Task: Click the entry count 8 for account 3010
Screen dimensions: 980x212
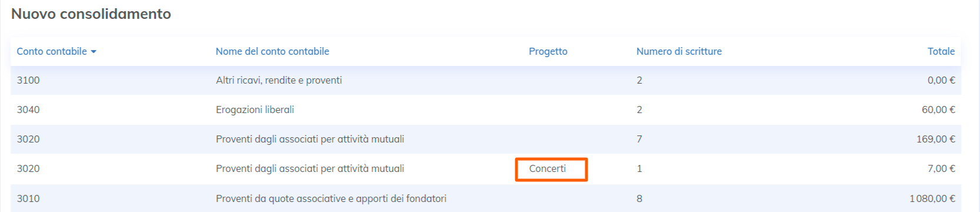Action: 639,198
